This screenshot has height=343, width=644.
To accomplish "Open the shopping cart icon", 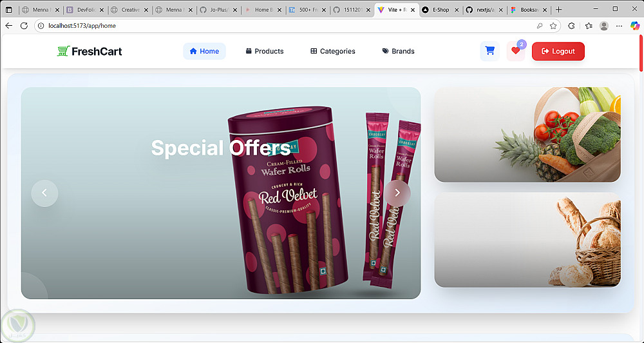I will click(489, 51).
